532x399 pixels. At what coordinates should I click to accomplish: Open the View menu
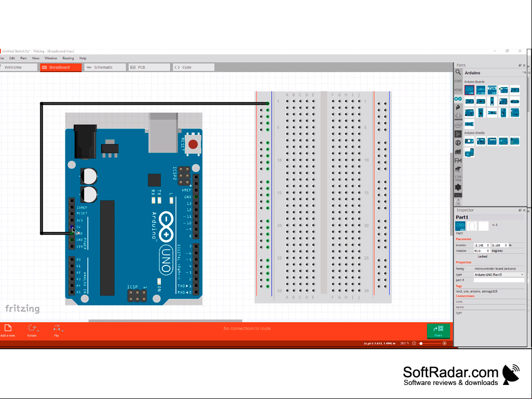click(x=36, y=58)
